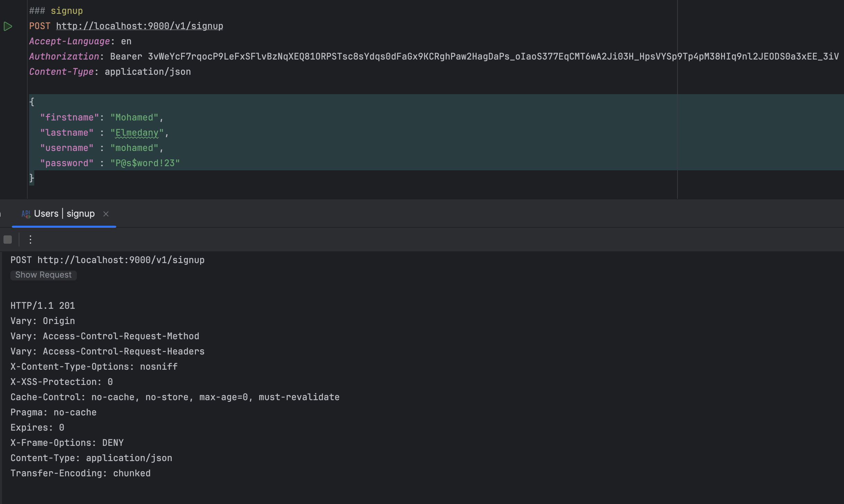Click the "lastname" JSON key
Viewport: 844px width, 504px height.
point(67,133)
